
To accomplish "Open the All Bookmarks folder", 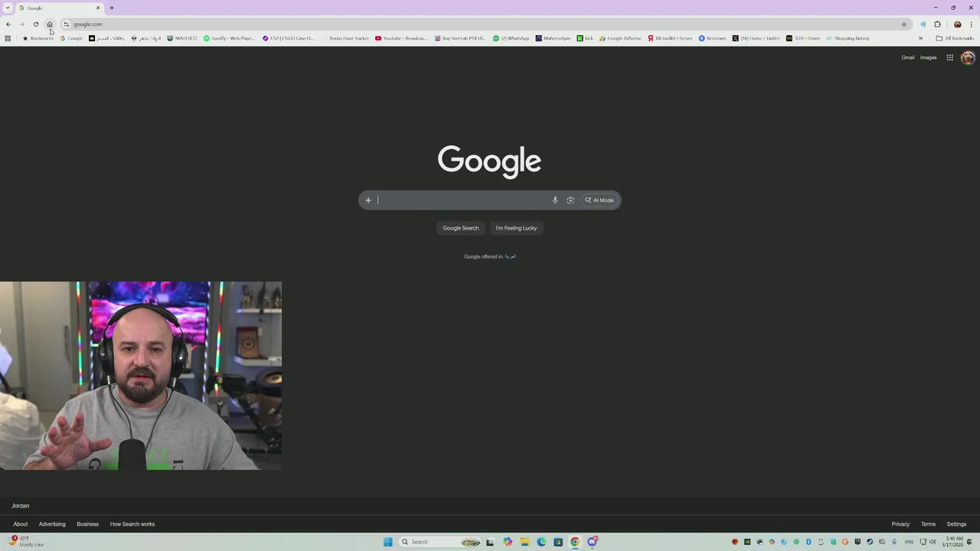I will coord(955,38).
